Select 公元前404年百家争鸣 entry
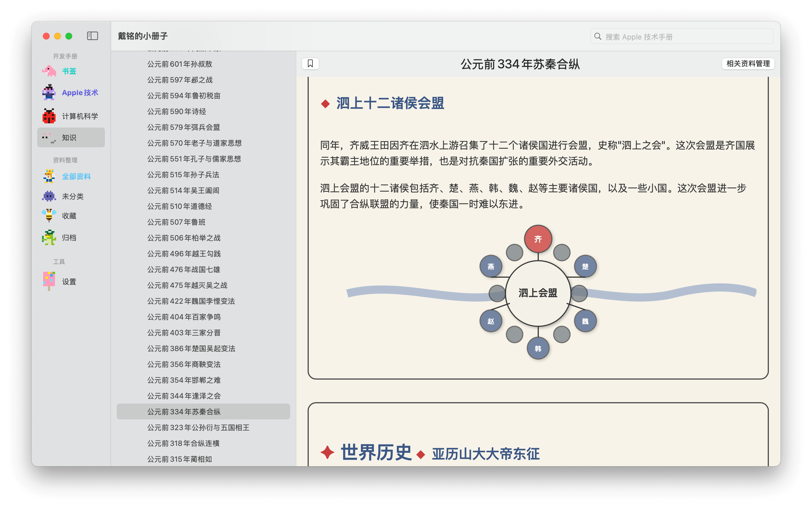 point(203,316)
